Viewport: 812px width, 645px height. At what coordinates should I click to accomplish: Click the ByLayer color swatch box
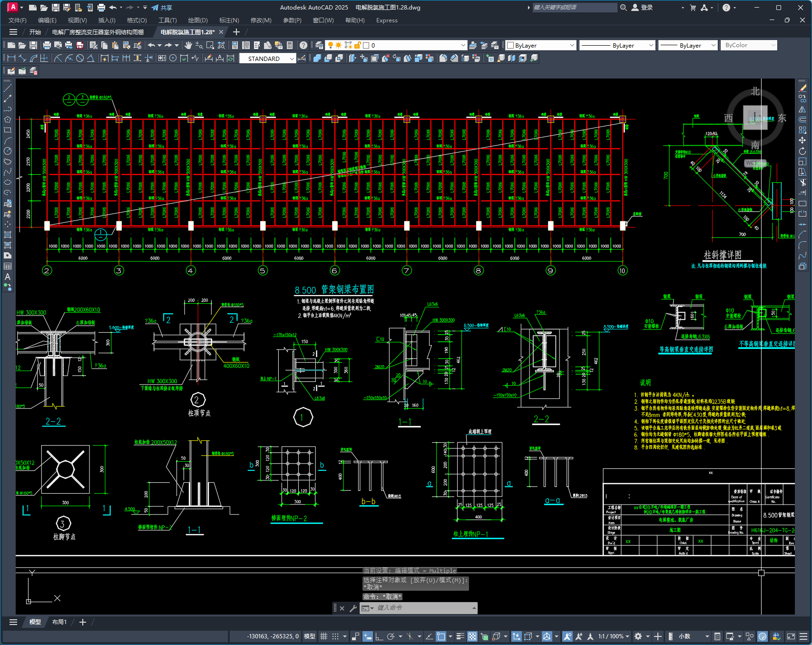pos(510,45)
